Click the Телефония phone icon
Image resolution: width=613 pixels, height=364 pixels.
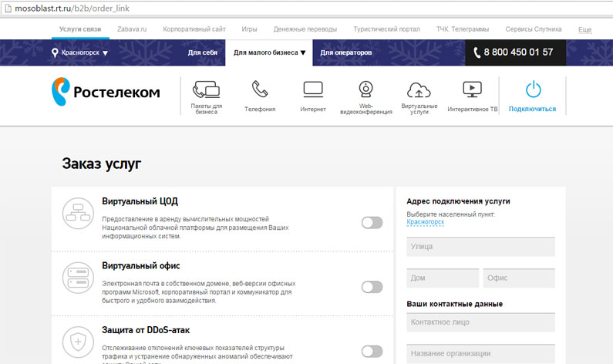(x=260, y=89)
